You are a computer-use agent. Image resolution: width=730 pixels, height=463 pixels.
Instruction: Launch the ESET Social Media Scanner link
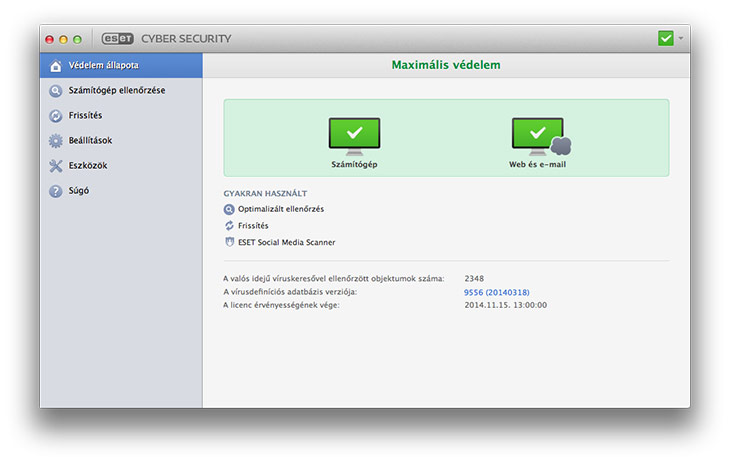click(286, 242)
